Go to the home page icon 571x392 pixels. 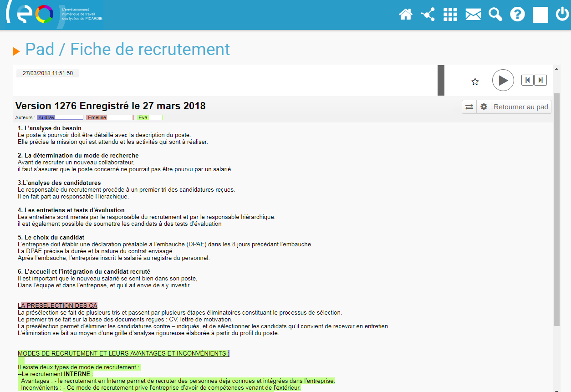(x=405, y=15)
